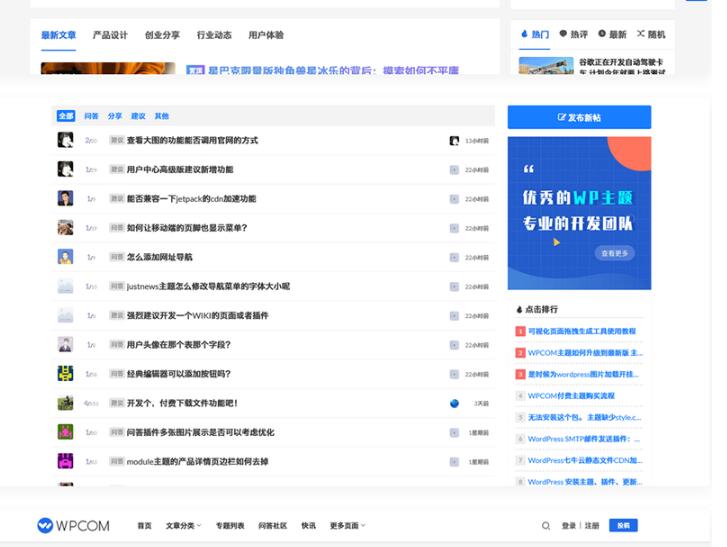Open 可视化页面拖拽生成工具使用教程 ranking link

coord(581,331)
